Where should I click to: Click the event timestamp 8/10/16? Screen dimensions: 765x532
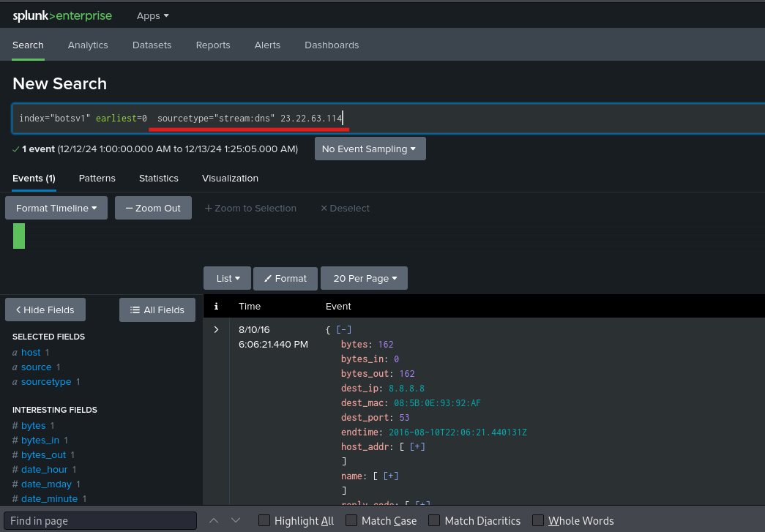pos(254,329)
